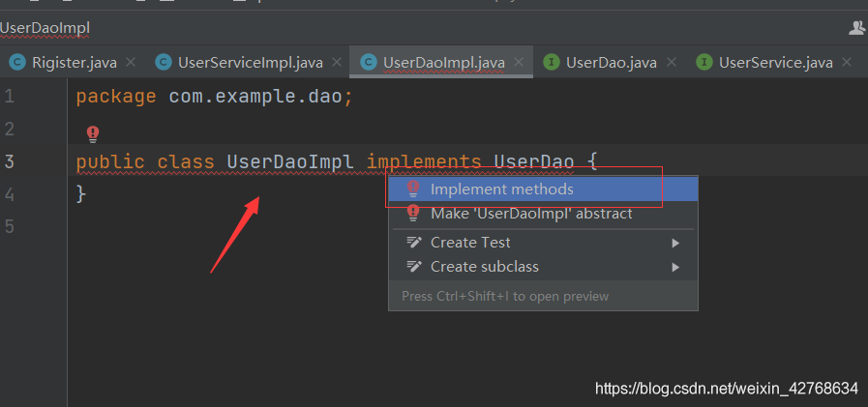The height and width of the screenshot is (407, 868).
Task: Click 'com.example.dao' package name
Action: pyautogui.click(x=255, y=97)
